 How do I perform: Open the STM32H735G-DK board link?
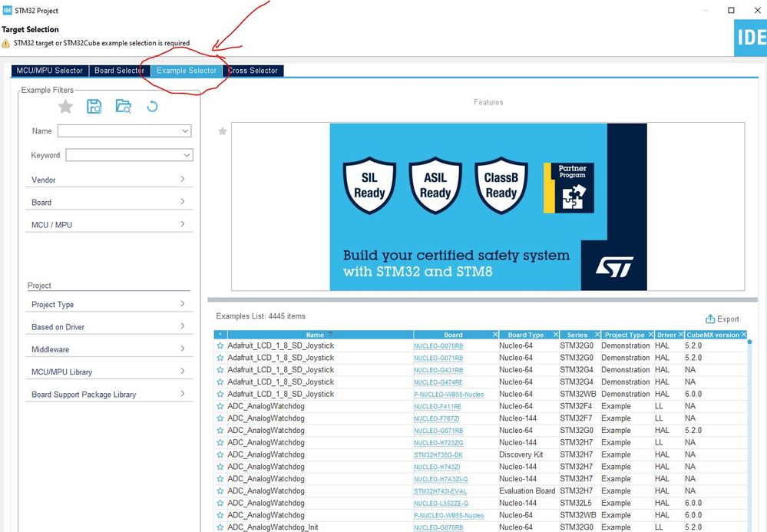(x=438, y=454)
